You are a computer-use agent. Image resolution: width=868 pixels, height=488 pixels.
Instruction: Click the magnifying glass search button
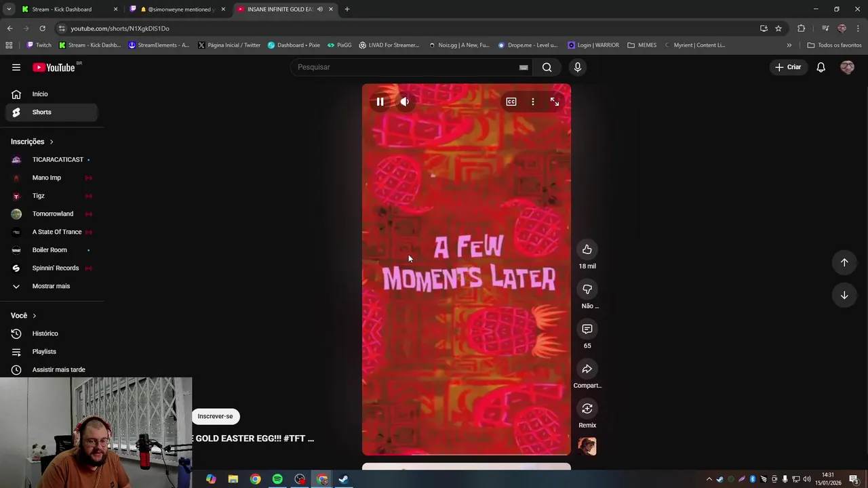tap(547, 67)
